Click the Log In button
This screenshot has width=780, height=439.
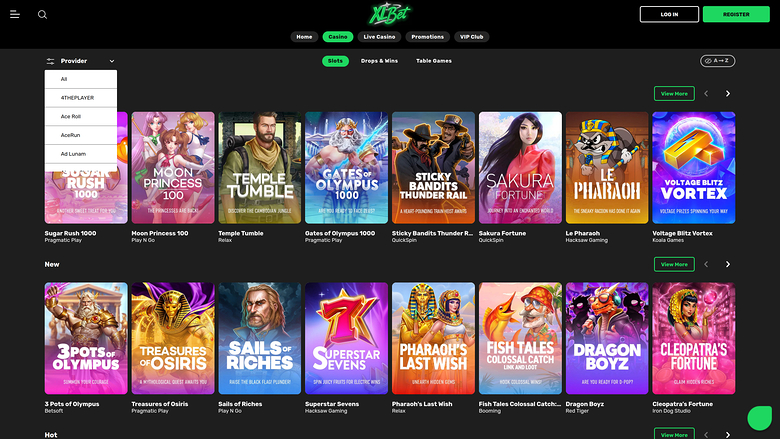669,14
